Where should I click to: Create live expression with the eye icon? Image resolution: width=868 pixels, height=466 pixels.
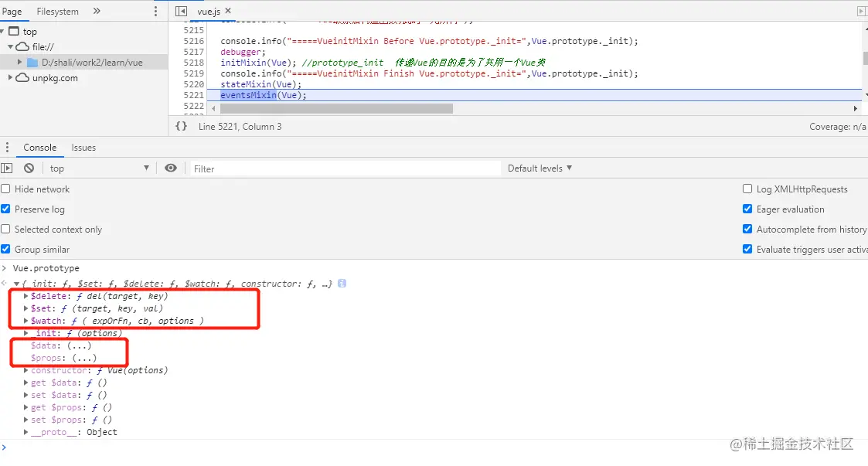(x=171, y=168)
